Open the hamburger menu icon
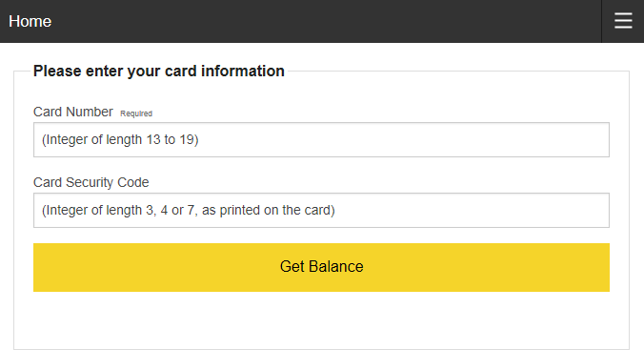This screenshot has height=350, width=644. 623,21
